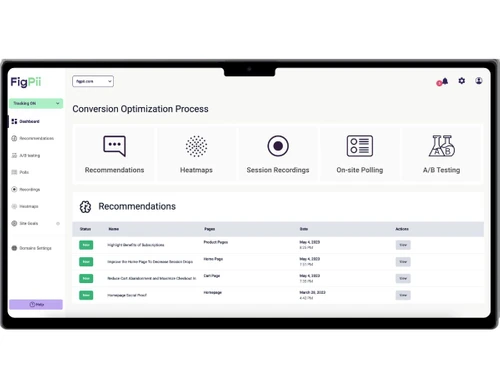Click the Status column header

pos(85,229)
